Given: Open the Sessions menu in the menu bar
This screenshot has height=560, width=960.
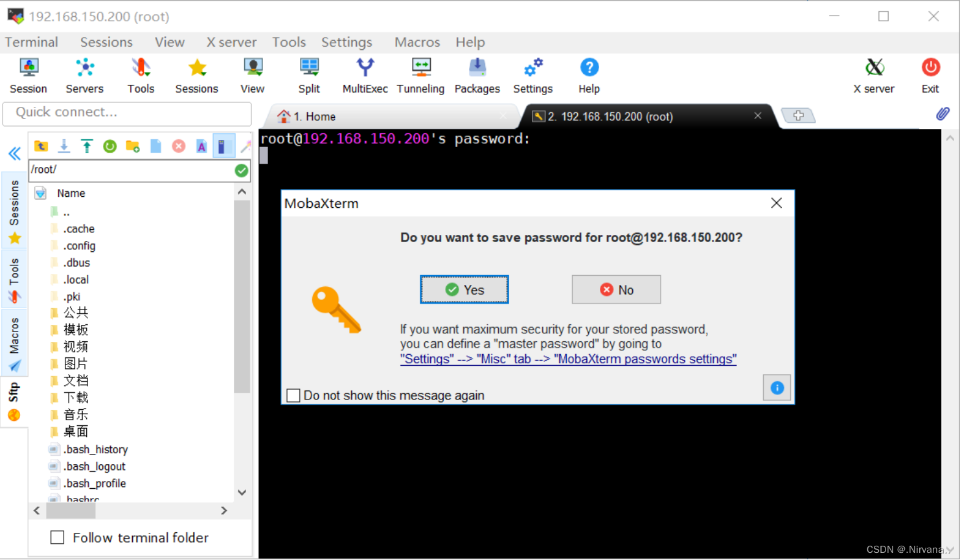Looking at the screenshot, I should [106, 42].
